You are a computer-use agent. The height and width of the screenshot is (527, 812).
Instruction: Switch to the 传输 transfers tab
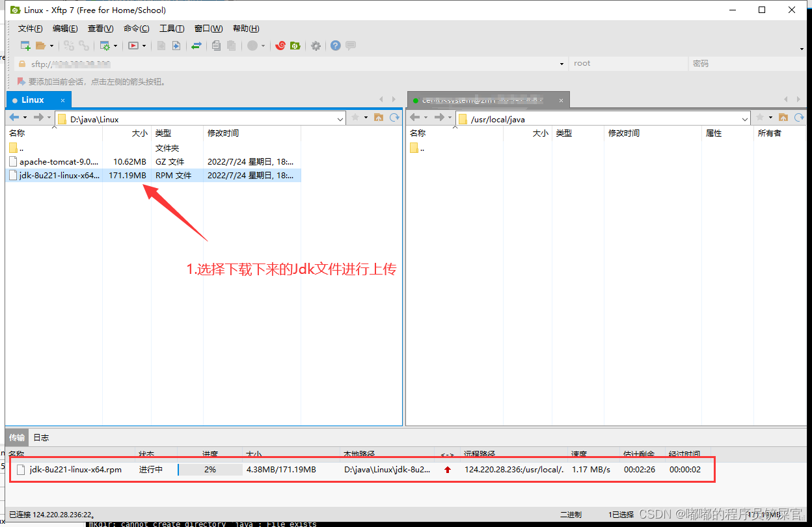coord(17,437)
